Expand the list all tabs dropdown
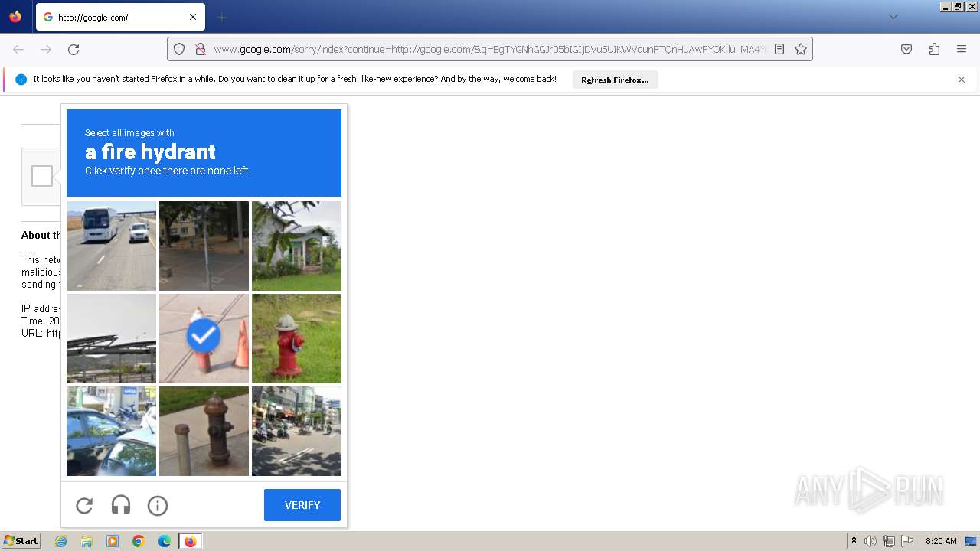 pos(893,17)
